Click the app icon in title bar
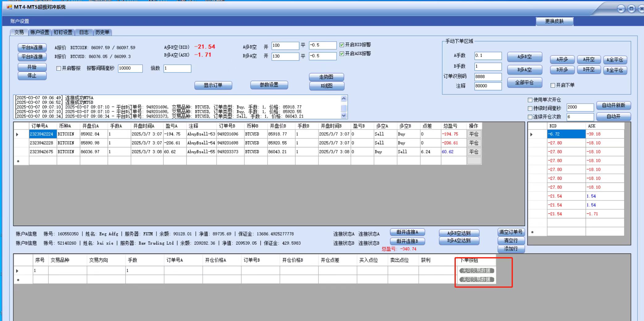The width and height of the screenshot is (644, 321). tap(9, 7)
